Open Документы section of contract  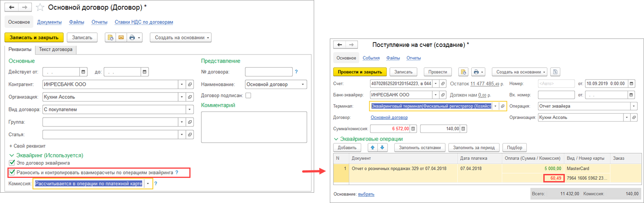(x=49, y=22)
